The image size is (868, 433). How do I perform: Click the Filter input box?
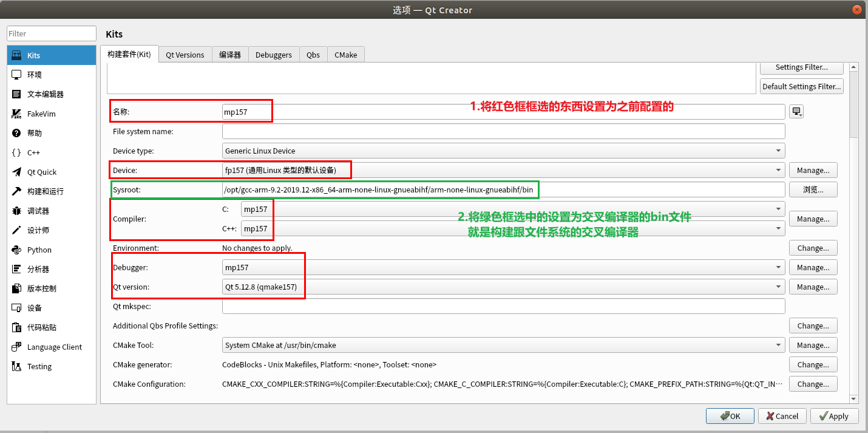(51, 33)
